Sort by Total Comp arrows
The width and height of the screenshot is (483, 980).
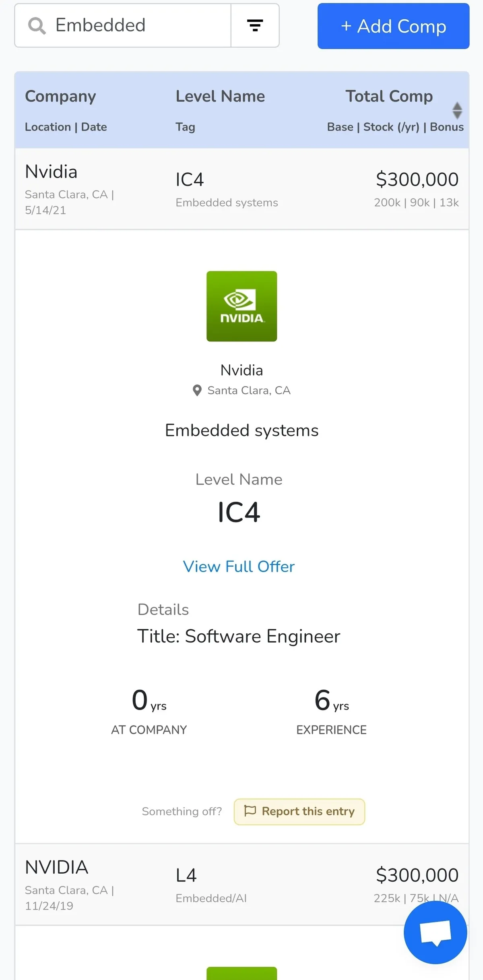pos(457,111)
